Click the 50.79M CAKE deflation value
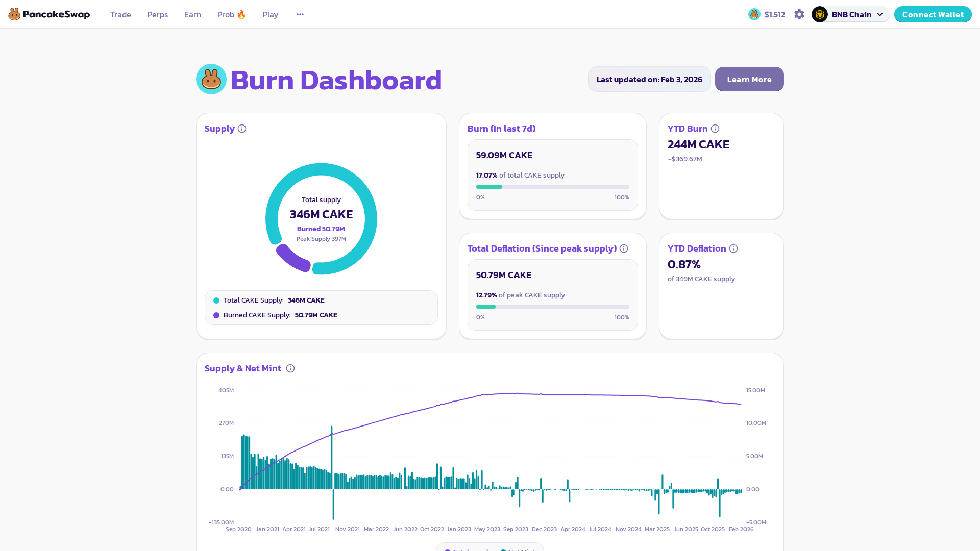 tap(504, 275)
